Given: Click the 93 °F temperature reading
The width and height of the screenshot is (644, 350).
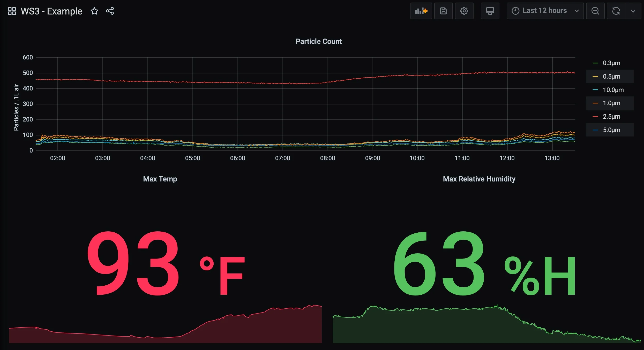Looking at the screenshot, I should 166,264.
